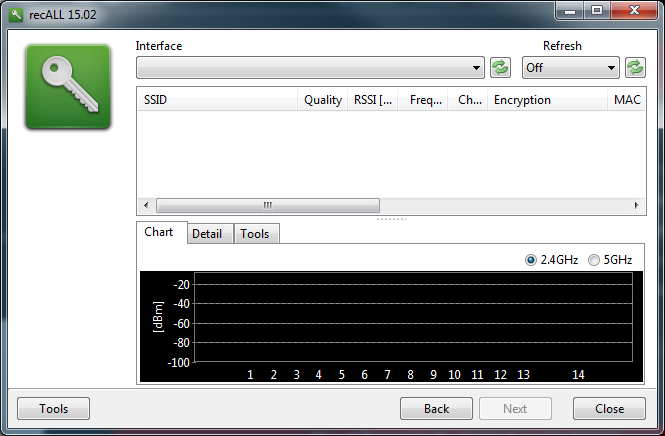The image size is (665, 436).
Task: Click the Back button
Action: pos(436,408)
